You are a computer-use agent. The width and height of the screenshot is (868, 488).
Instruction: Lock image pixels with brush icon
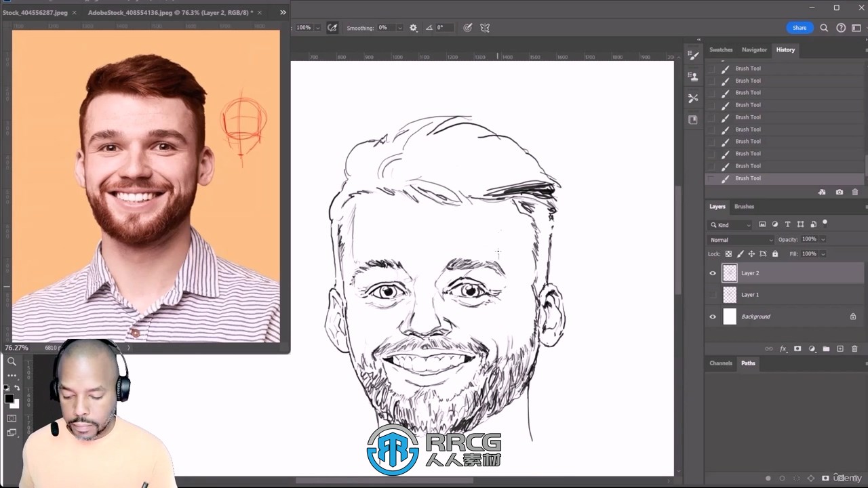click(740, 254)
